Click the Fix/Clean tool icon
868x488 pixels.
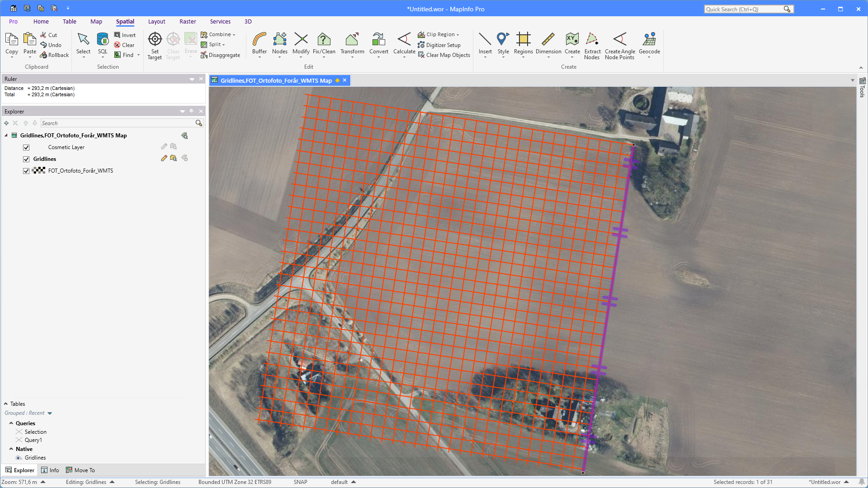[x=324, y=40]
